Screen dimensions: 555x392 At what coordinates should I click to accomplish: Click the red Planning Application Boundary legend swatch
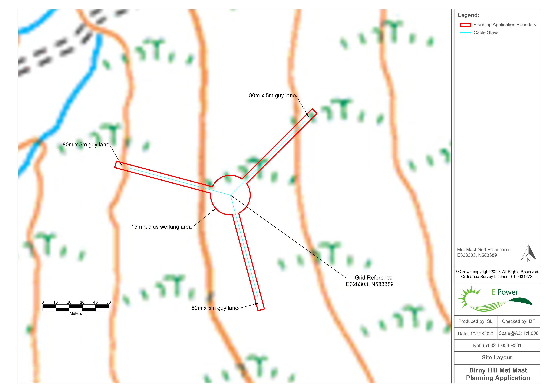coord(465,25)
